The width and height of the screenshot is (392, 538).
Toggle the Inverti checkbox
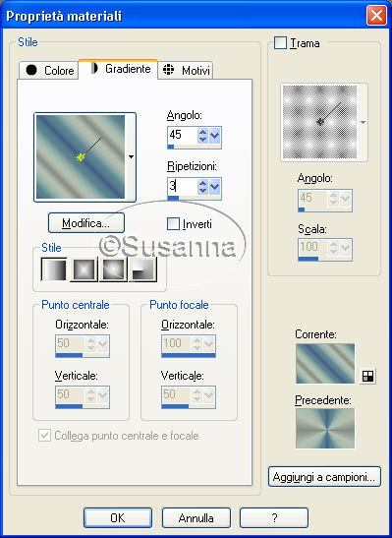point(173,223)
